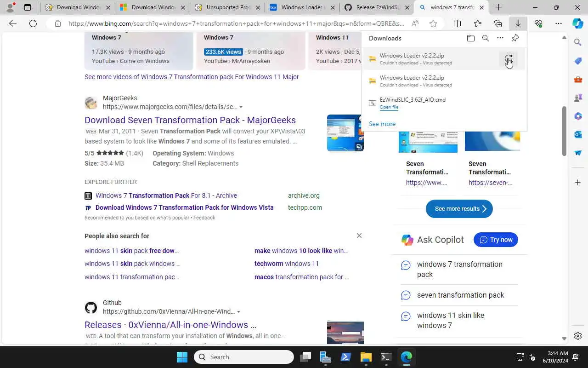Open sidebar search icon
588x368 pixels.
click(x=578, y=42)
